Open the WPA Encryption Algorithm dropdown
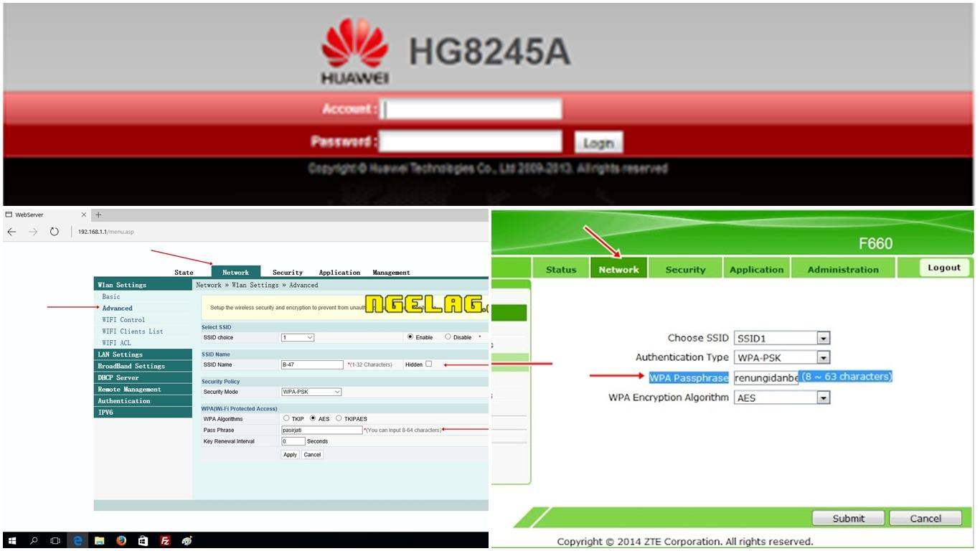The width and height of the screenshot is (980, 551). pos(782,397)
